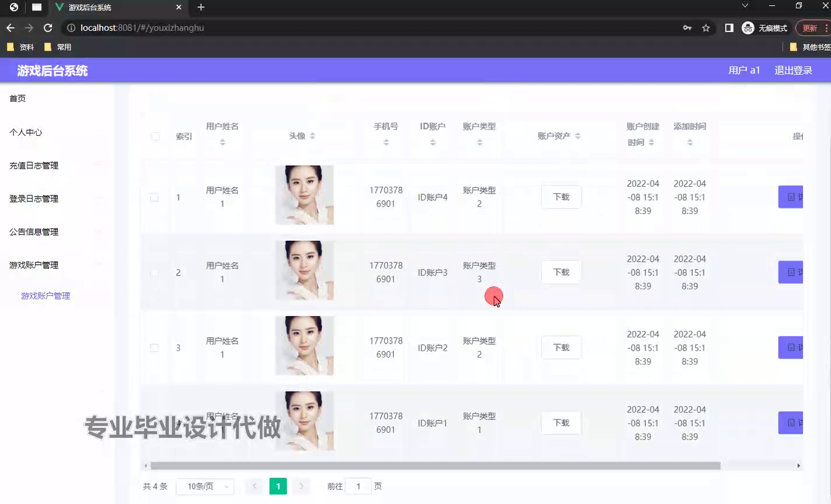Sort by 头像 column sort arrows
831x504 pixels.
pos(313,136)
